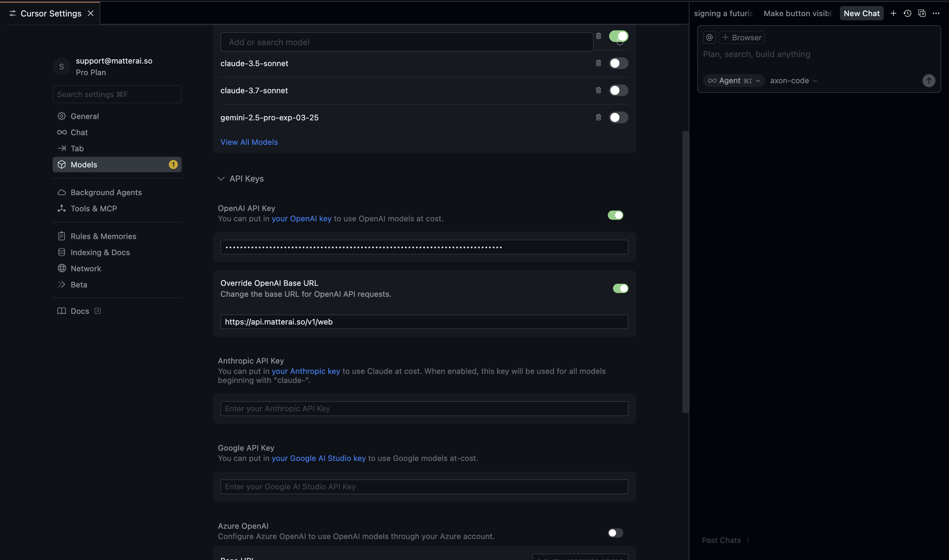Open chat history clock icon

coord(907,13)
